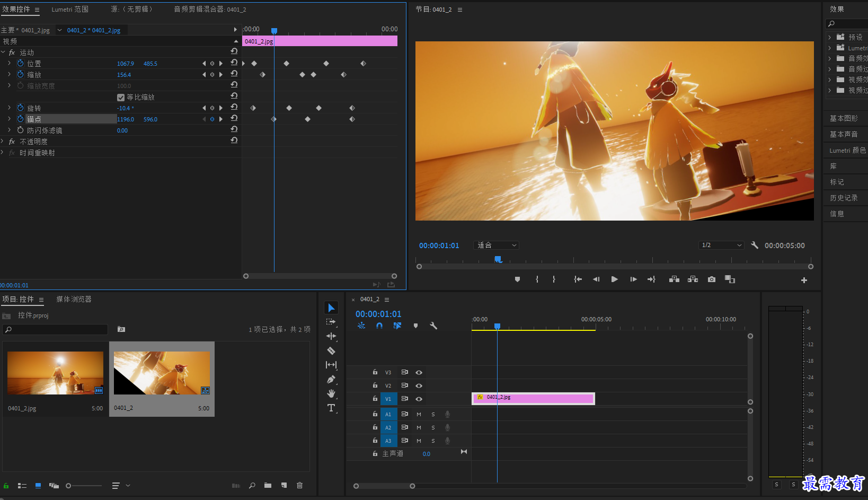This screenshot has height=500, width=868.
Task: Step back one frame in Program monitor
Action: (x=596, y=279)
